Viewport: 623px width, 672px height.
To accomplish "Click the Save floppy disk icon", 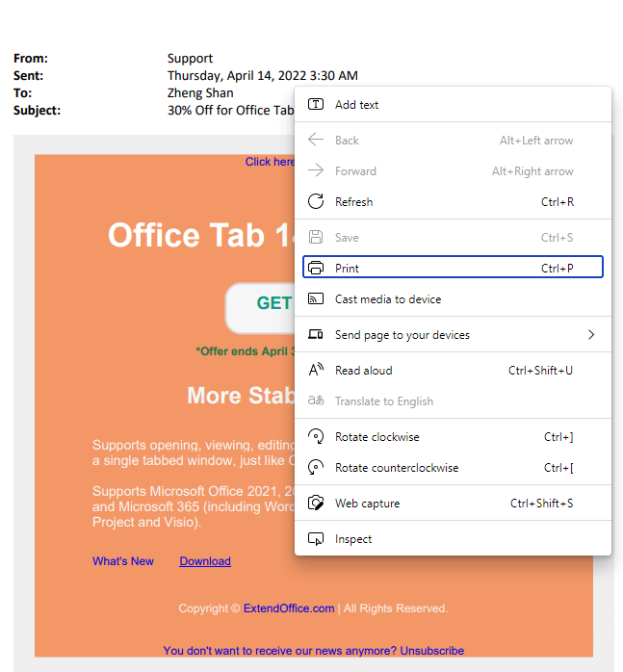I will tap(316, 237).
